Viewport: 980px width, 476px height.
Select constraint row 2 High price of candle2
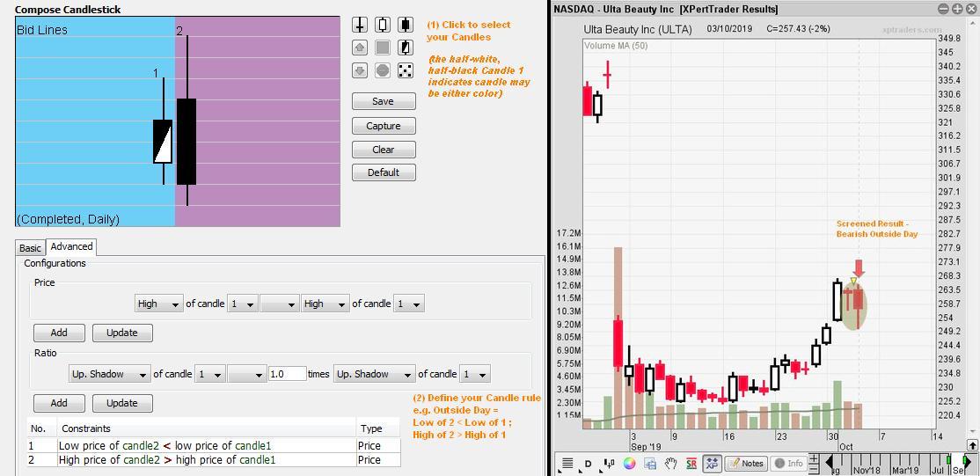[x=214, y=460]
